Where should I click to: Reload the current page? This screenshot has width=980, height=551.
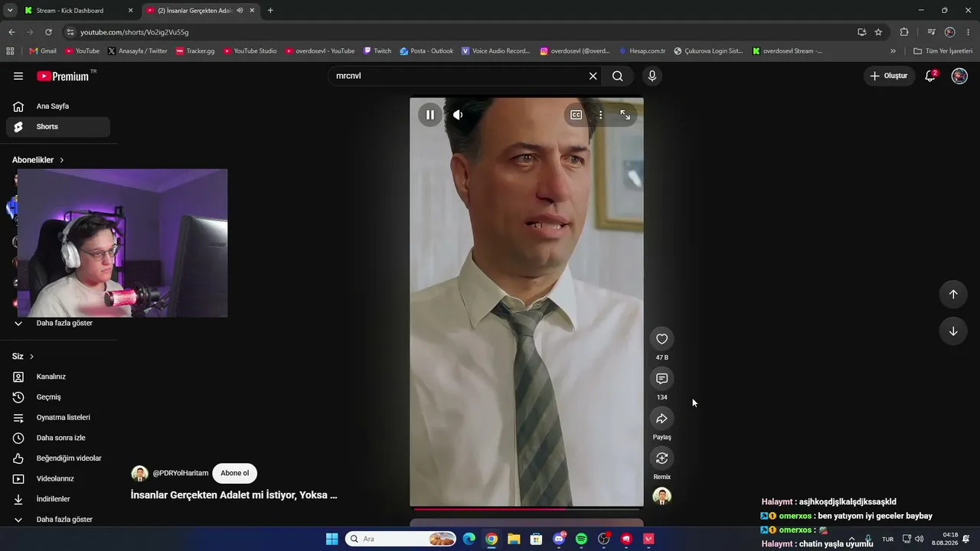coord(48,32)
